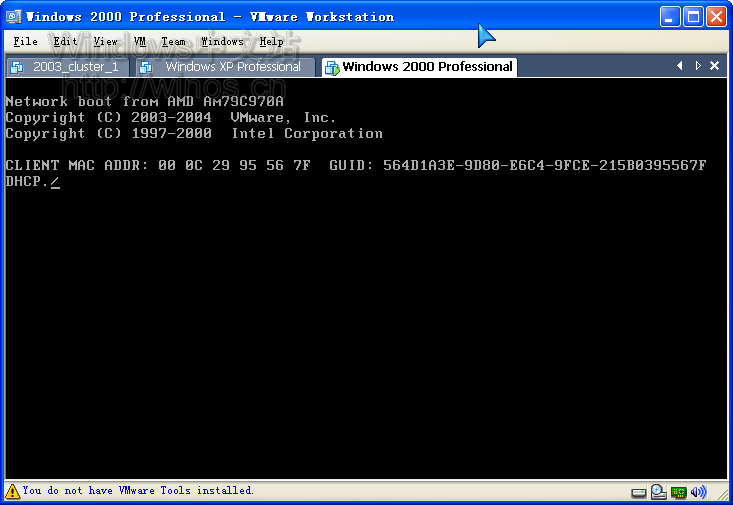Click the 'Copyright (C) 1997-2000 Intel Corporation' line
The width and height of the screenshot is (733, 505).
(194, 134)
